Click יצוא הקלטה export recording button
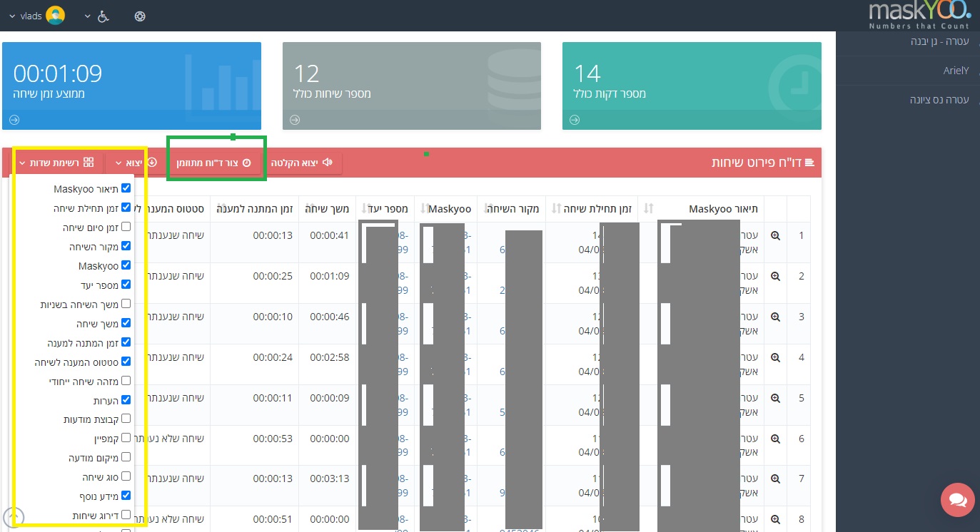The height and width of the screenshot is (532, 980). tap(301, 163)
